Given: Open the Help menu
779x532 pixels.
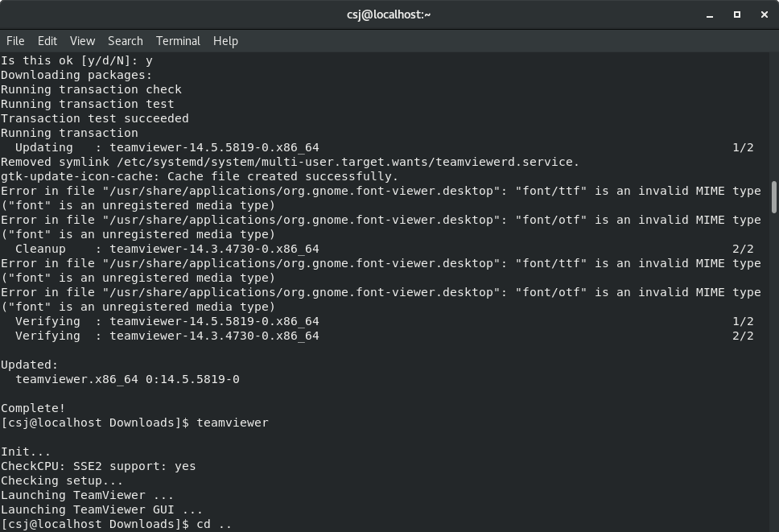Looking at the screenshot, I should (x=225, y=41).
